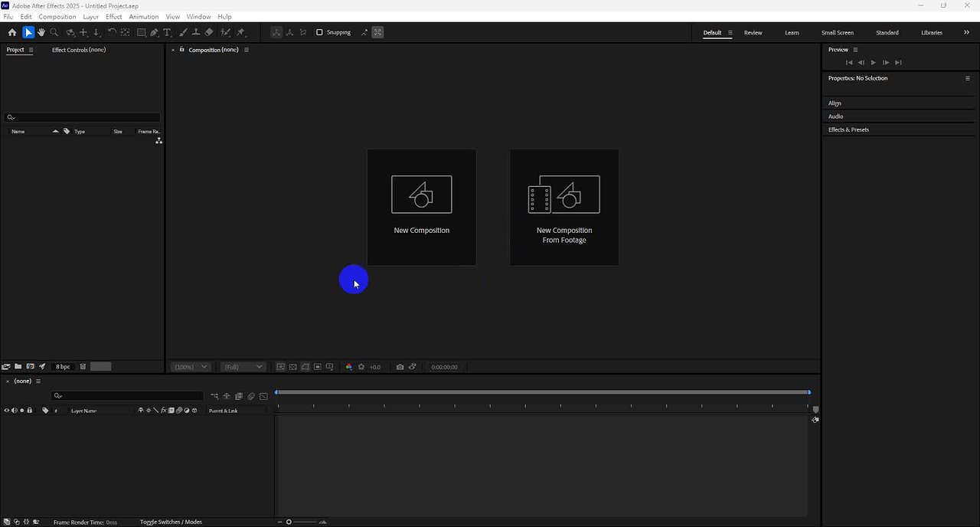Choose the Horizontal Type tool
Image resolution: width=980 pixels, height=527 pixels.
168,32
